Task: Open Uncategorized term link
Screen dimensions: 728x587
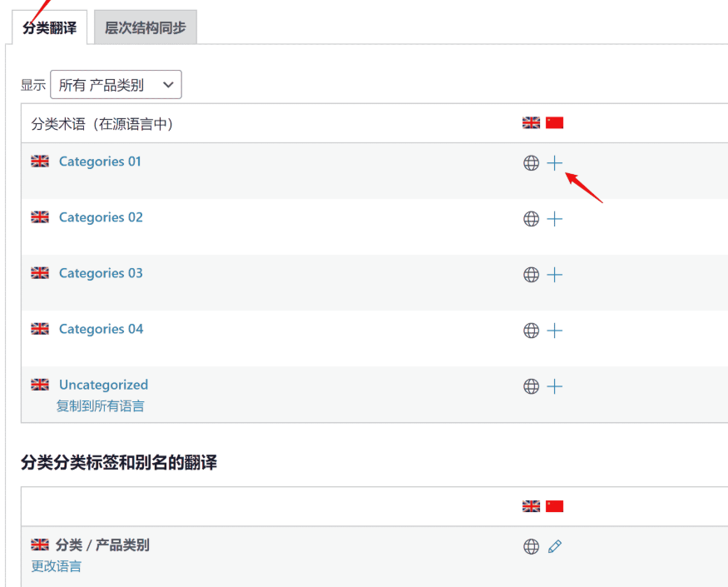Action: (103, 385)
